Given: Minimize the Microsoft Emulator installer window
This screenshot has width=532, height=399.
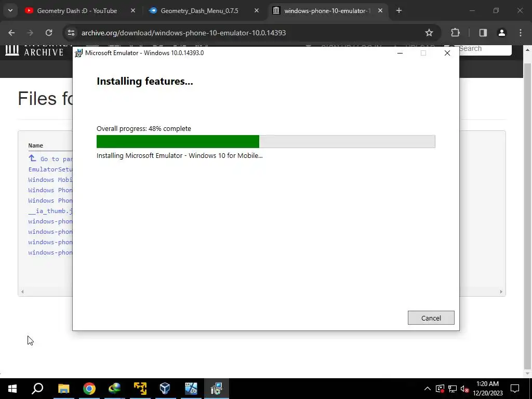Looking at the screenshot, I should [x=400, y=54].
